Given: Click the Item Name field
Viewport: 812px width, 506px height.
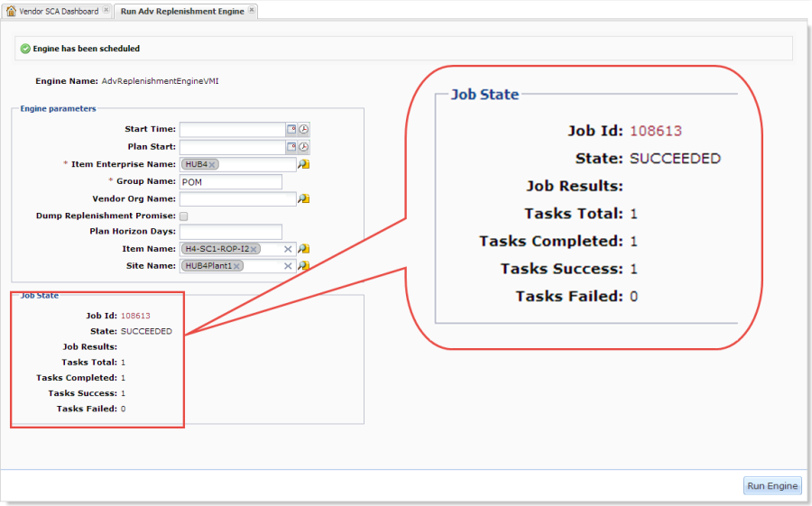Looking at the screenshot, I should pyautogui.click(x=237, y=249).
